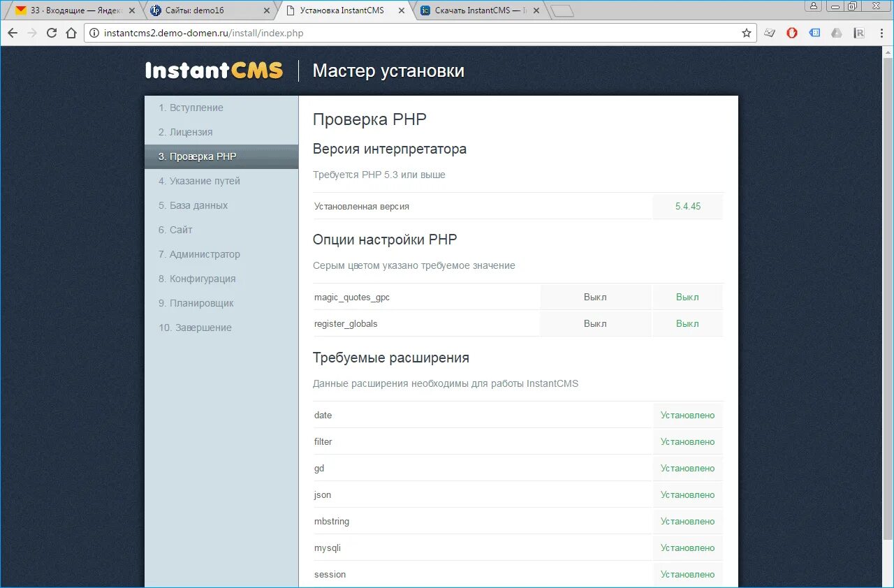Open step 7. Администратор
894x588 pixels.
point(221,254)
